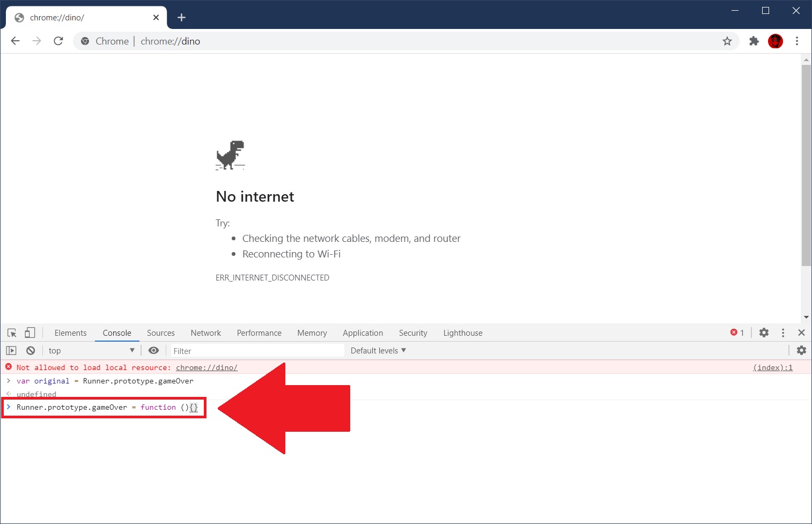The width and height of the screenshot is (812, 524).
Task: Open DevTools customize three-dot menu
Action: tap(783, 333)
